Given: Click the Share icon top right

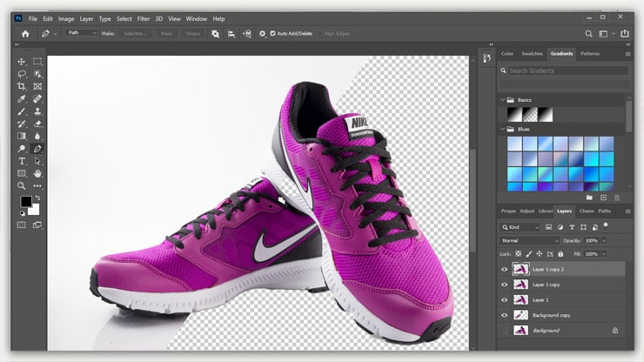Looking at the screenshot, I should click(x=625, y=34).
